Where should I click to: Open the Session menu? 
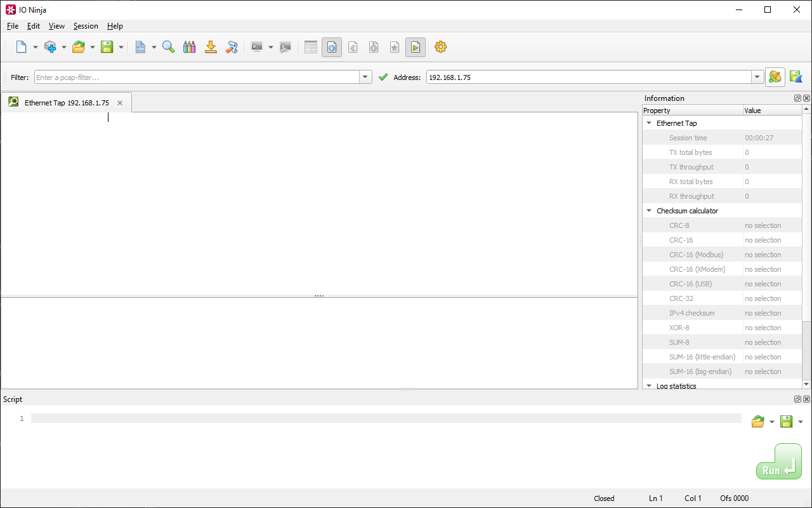(x=86, y=26)
